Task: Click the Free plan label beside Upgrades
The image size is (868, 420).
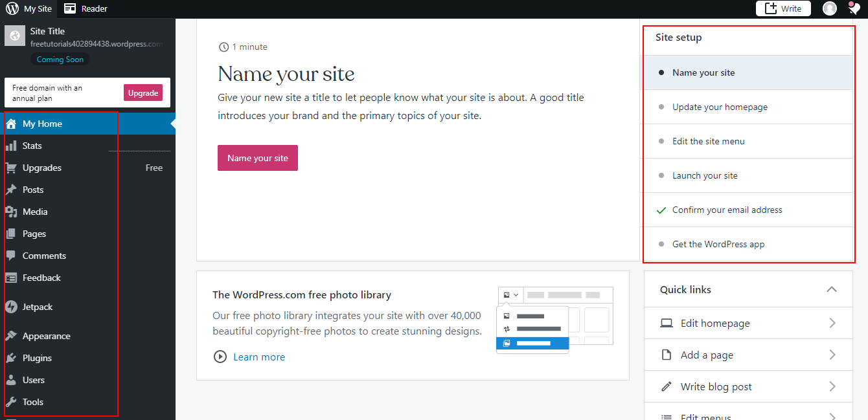Action: coord(154,168)
